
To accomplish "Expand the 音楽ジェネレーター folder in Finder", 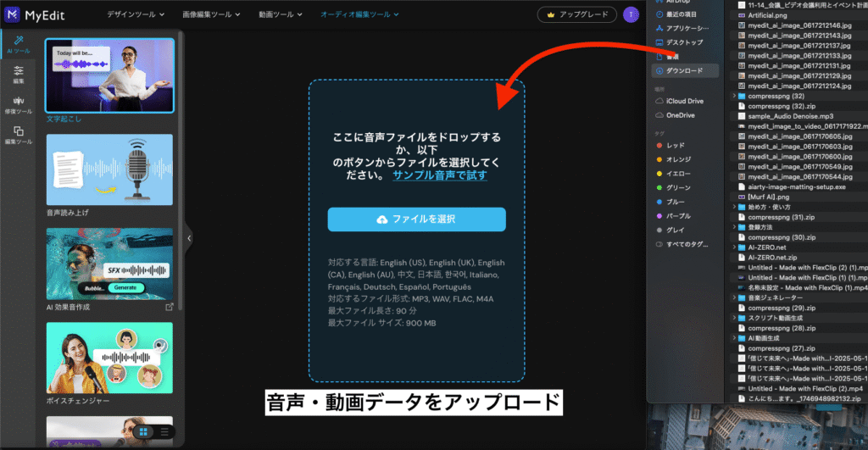I will point(734,297).
